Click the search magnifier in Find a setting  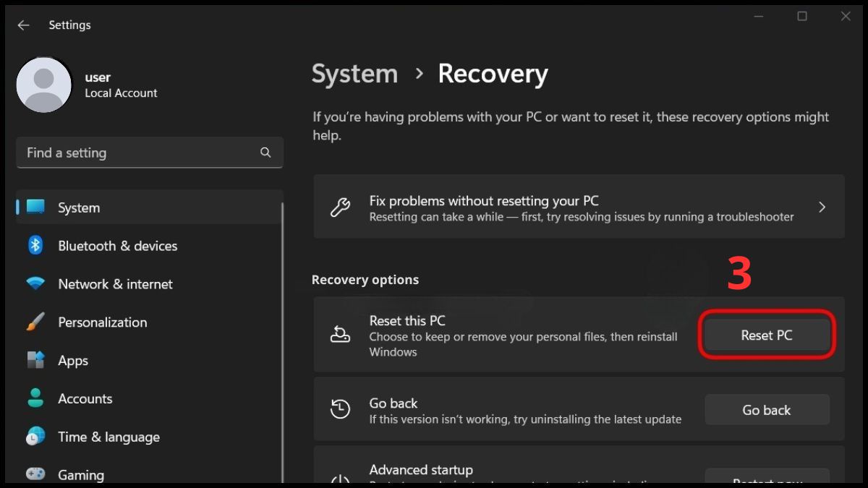click(x=265, y=153)
